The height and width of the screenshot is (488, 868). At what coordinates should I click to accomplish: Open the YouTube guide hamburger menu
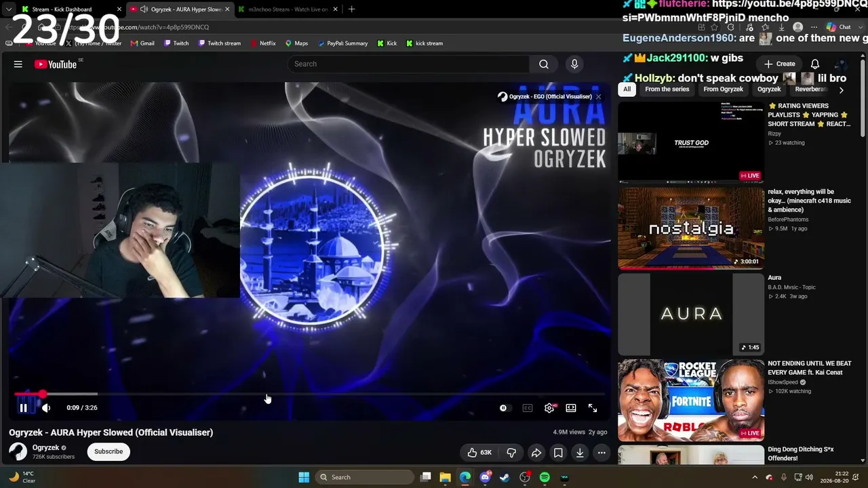(18, 64)
